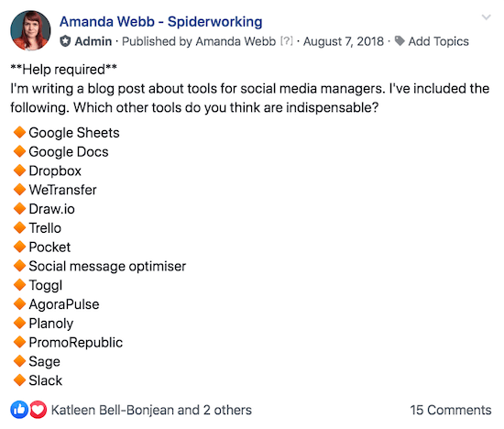This screenshot has height=429, width=504.
Task: Click the Admin shield badge icon
Action: click(x=65, y=41)
